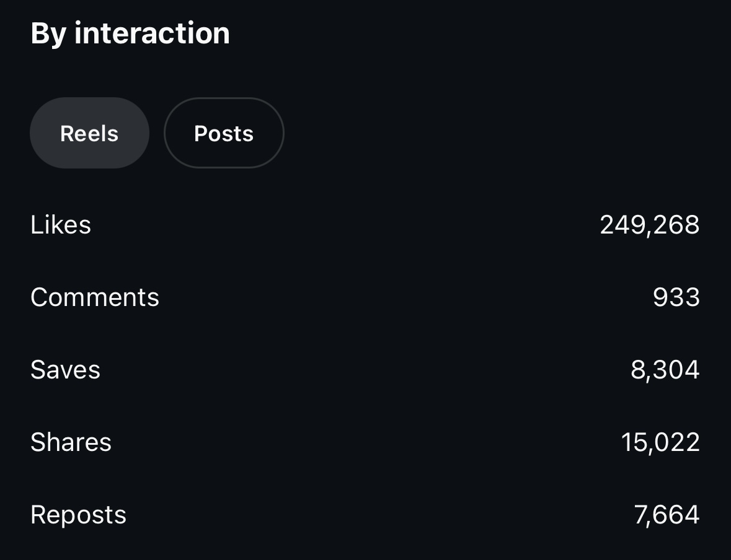Click the 249,268 likes count
The height and width of the screenshot is (560, 731).
point(649,225)
